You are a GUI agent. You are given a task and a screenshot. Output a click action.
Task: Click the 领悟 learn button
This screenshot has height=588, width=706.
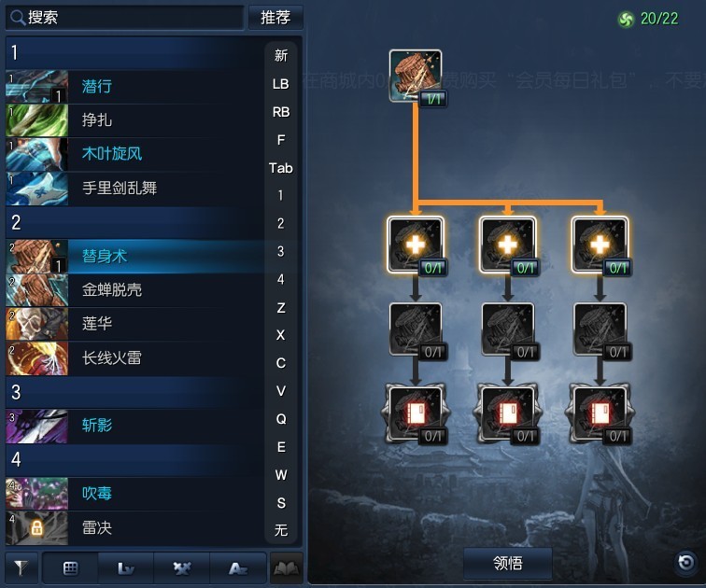[508, 563]
